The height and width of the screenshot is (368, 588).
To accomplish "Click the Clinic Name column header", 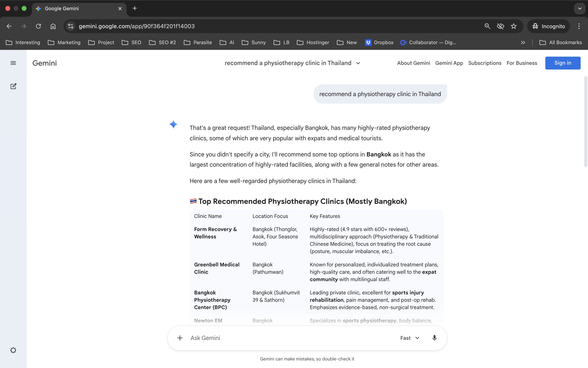I will tap(208, 216).
